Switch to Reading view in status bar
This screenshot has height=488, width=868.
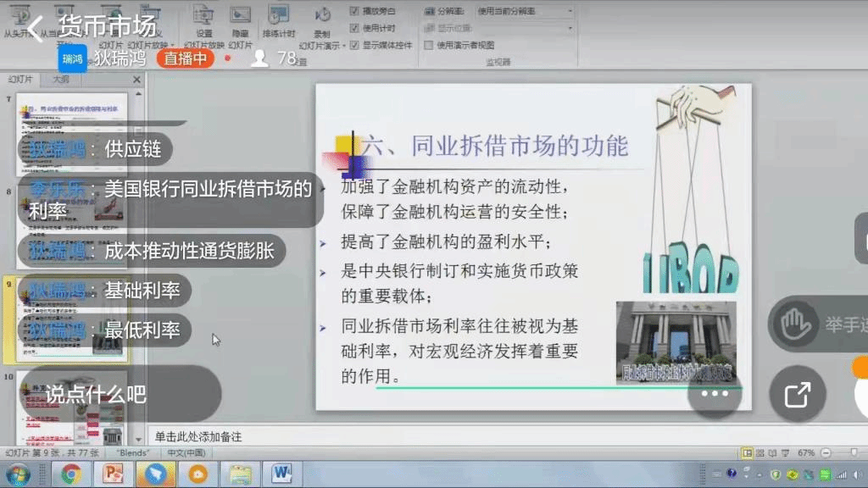(773, 453)
